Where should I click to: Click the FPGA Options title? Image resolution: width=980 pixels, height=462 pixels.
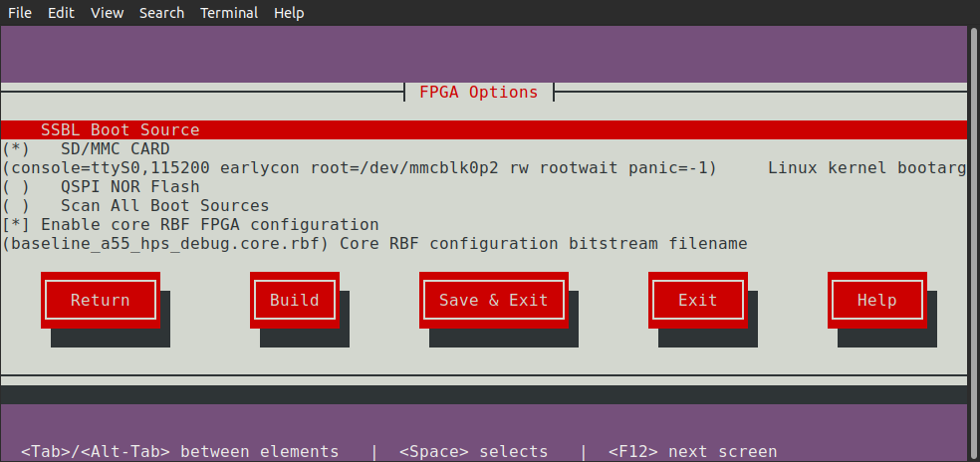(x=478, y=93)
